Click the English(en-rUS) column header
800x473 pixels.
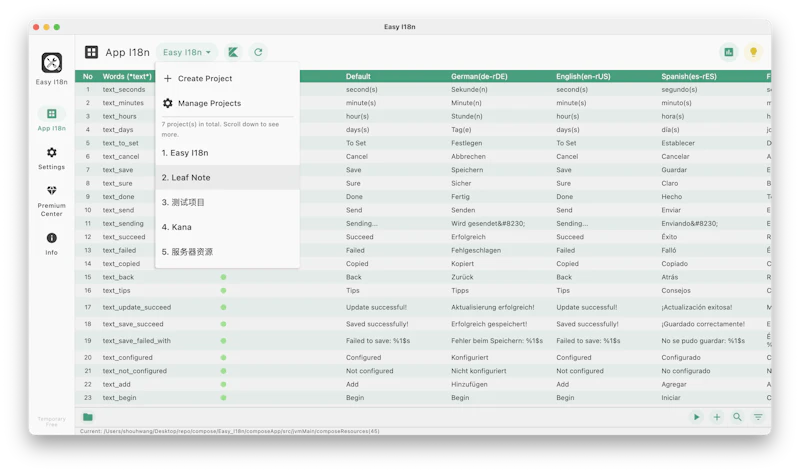[583, 76]
